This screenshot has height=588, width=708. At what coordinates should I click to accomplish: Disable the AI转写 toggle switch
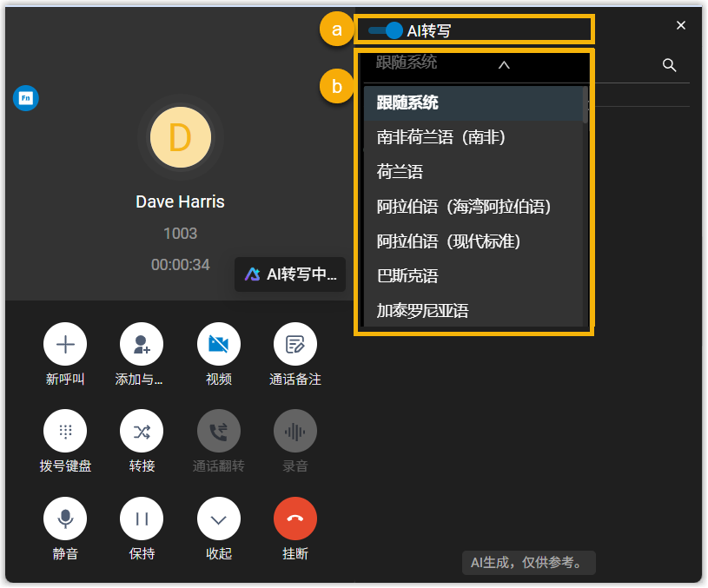[385, 30]
